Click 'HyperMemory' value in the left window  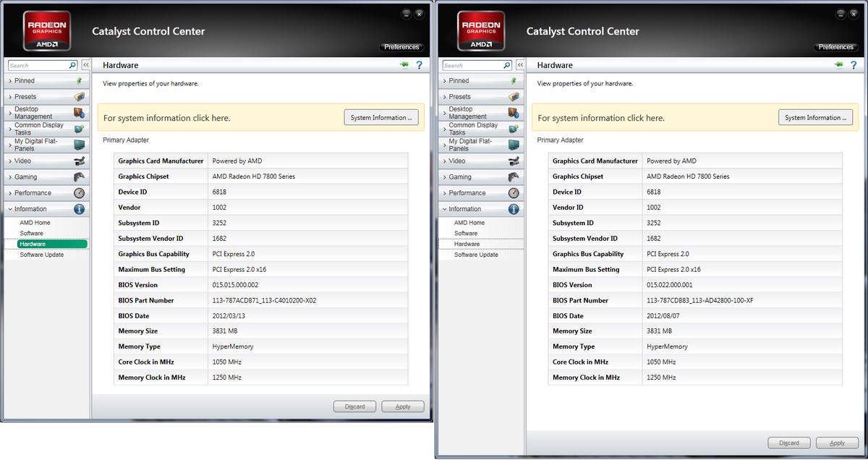233,346
